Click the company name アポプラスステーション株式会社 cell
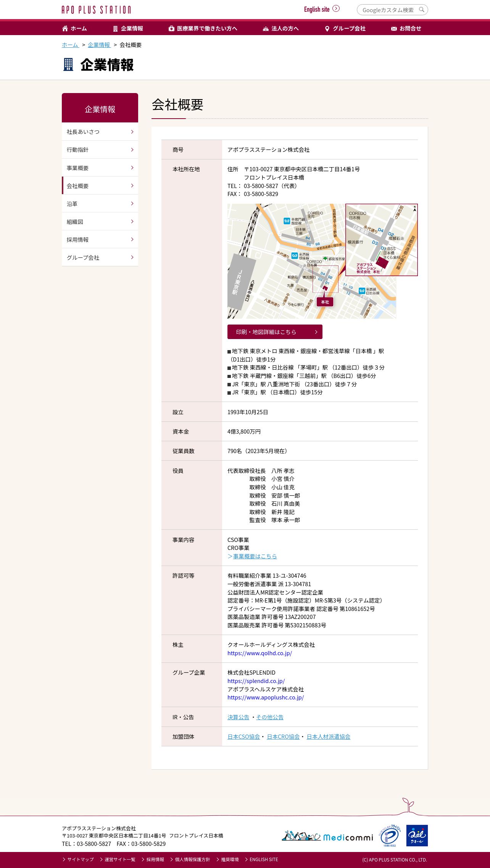Screen dimensions: 490x868 pos(269,150)
